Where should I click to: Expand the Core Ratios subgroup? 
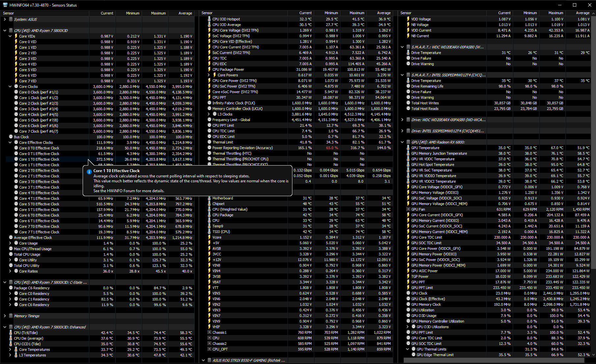[x=10, y=271]
